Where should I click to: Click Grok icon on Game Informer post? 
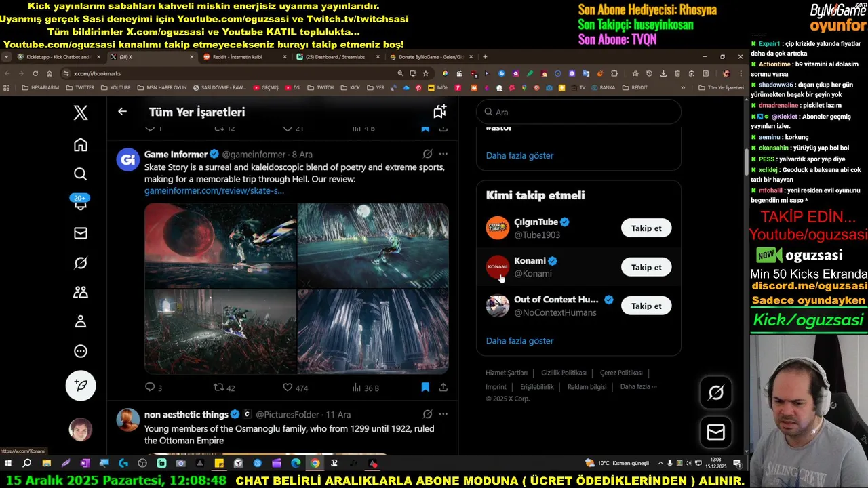coord(427,154)
